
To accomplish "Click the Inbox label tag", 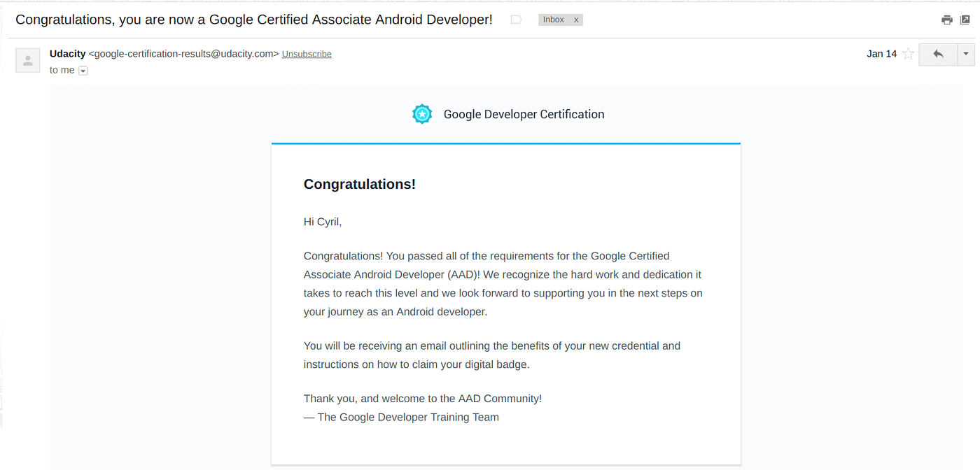I will tap(554, 20).
